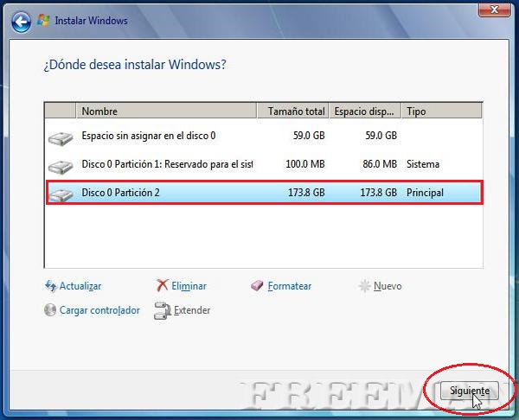The image size is (519, 420).
Task: Click the disc icon for Cargar controlador
Action: coord(50,310)
